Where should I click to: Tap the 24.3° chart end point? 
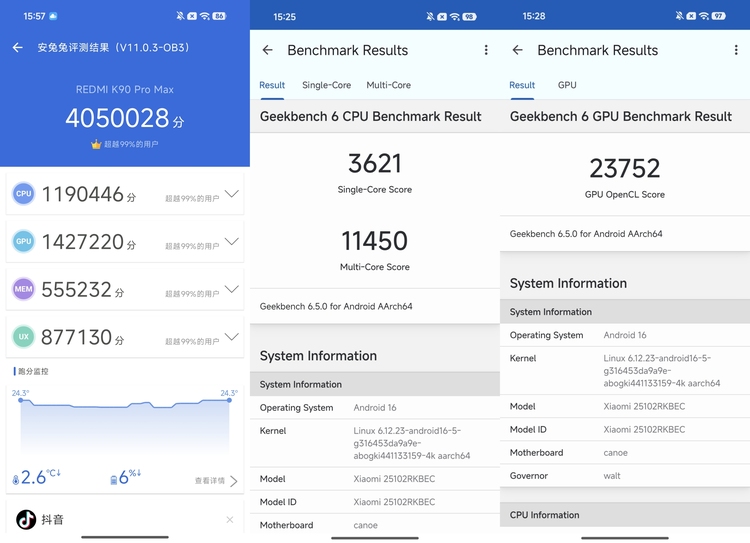229,400
